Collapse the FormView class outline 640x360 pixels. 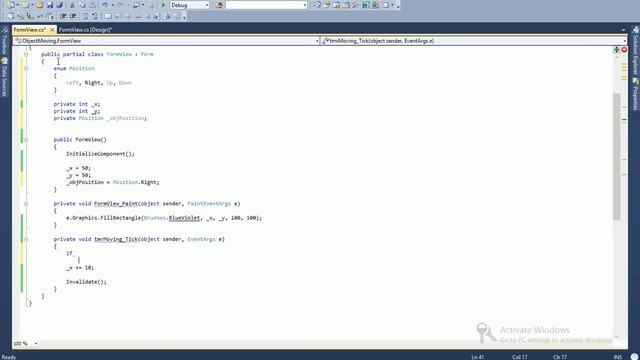coord(26,54)
